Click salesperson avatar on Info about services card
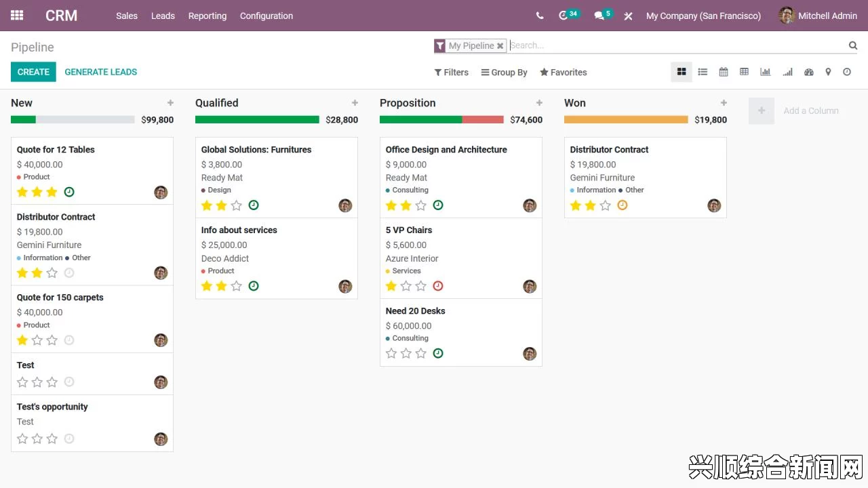The height and width of the screenshot is (488, 868). pyautogui.click(x=345, y=286)
